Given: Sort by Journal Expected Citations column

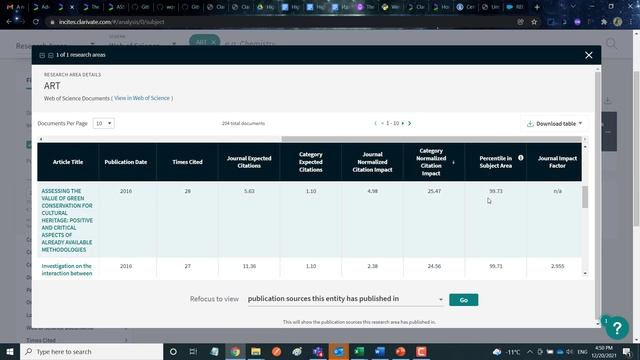Looking at the screenshot, I should pyautogui.click(x=249, y=162).
